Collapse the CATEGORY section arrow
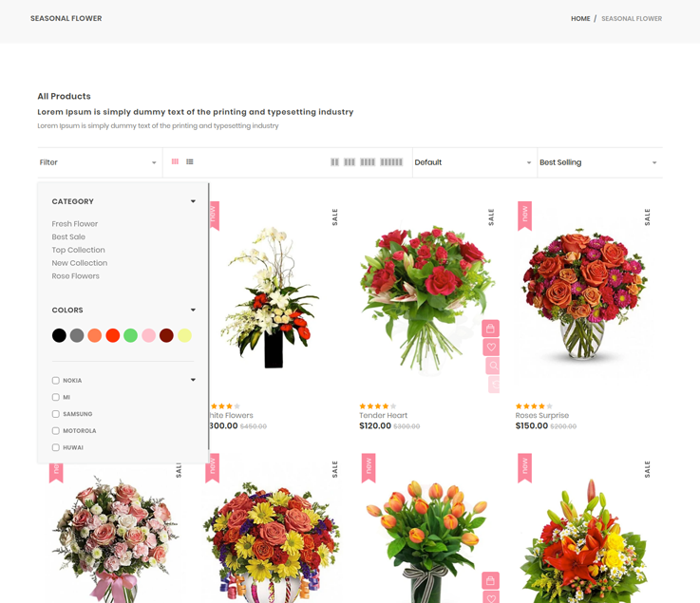This screenshot has height=603, width=700. [193, 201]
